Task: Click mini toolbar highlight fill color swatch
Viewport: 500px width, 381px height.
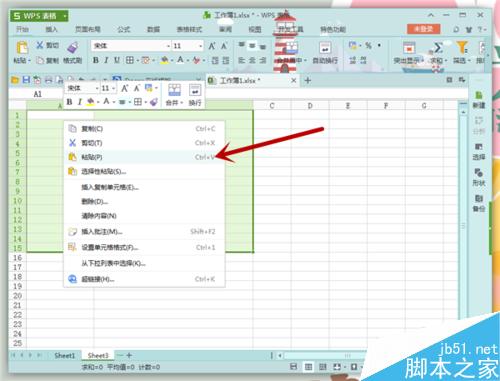Action: click(x=90, y=102)
